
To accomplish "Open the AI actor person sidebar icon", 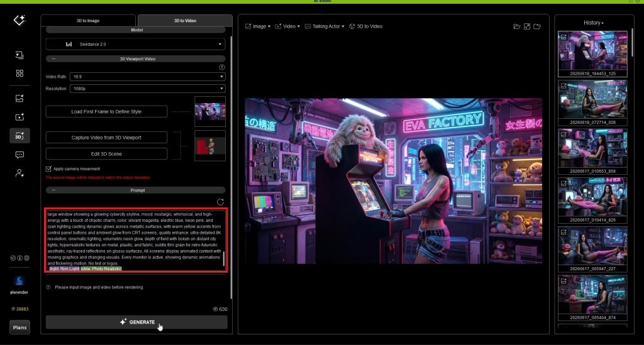I will click(19, 173).
